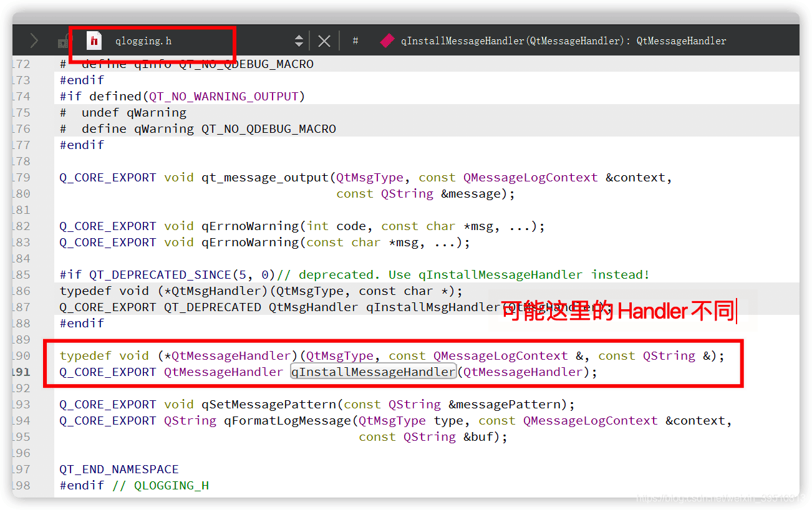Open the qInstallMessageHandler symbol selector

(564, 41)
